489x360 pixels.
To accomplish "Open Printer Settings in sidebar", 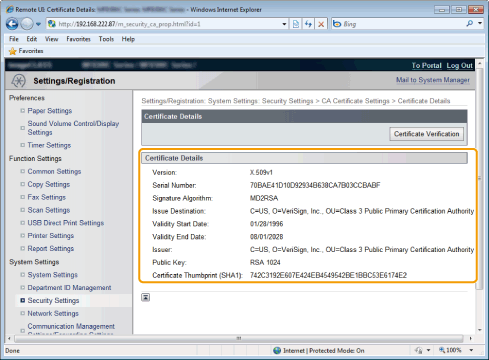I will coord(51,236).
